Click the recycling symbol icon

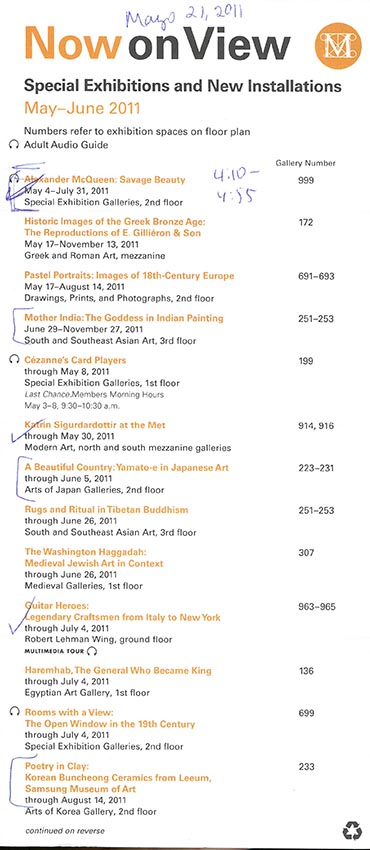(352, 830)
